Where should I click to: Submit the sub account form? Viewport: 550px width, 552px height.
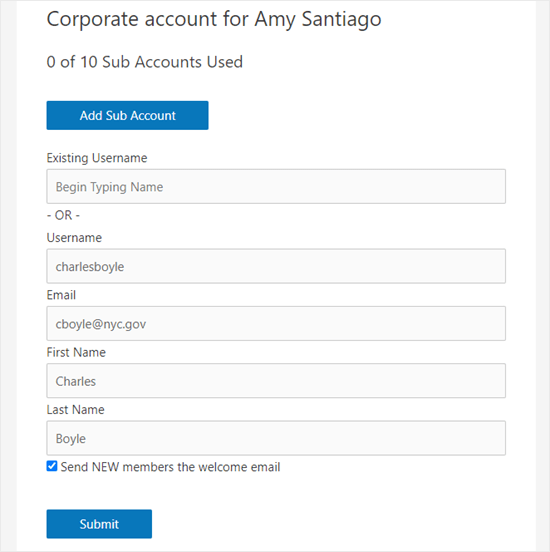[x=99, y=524]
